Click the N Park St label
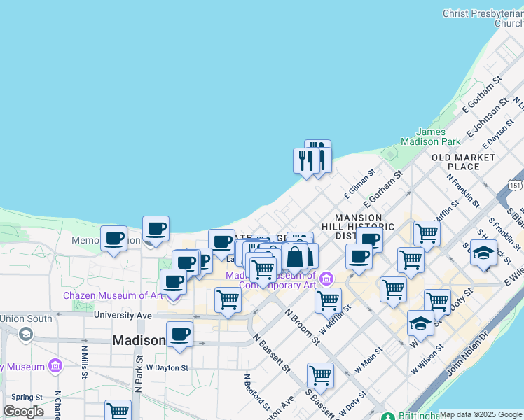The width and height of the screenshot is (524, 420). tap(138, 374)
